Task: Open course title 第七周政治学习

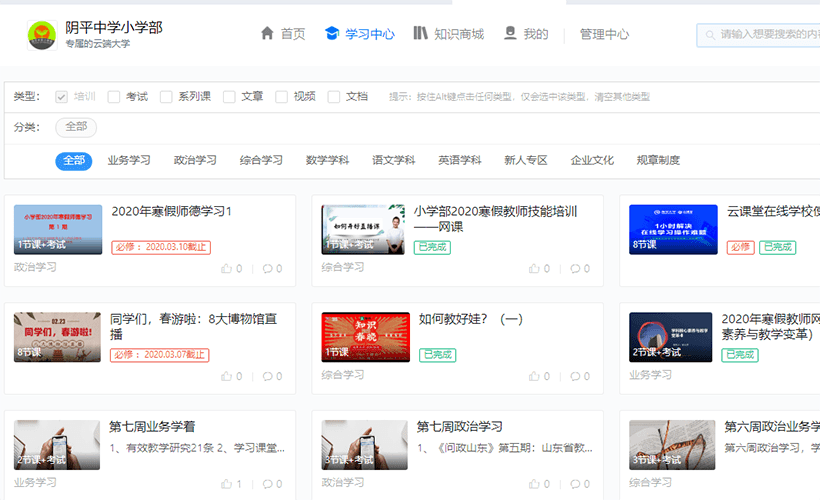Action: (460, 427)
